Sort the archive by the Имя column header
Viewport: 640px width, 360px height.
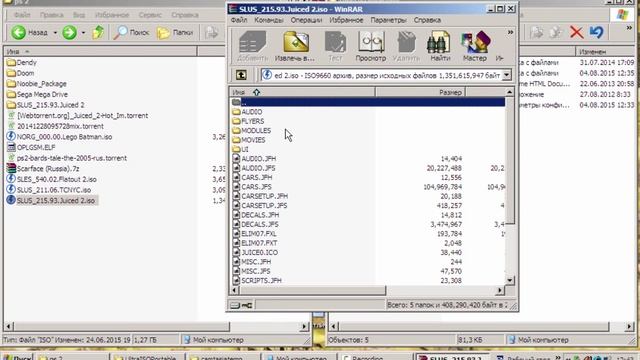(302, 92)
